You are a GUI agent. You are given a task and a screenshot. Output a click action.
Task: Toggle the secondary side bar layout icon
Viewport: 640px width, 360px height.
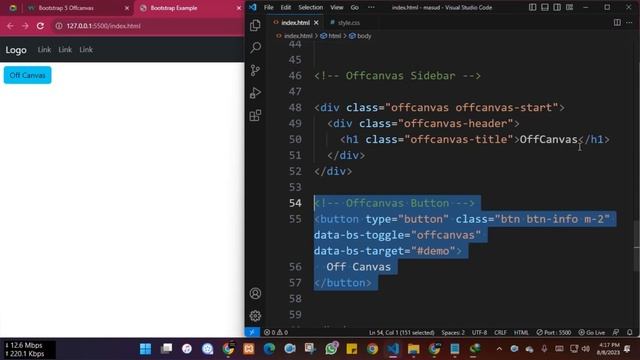[557, 7]
